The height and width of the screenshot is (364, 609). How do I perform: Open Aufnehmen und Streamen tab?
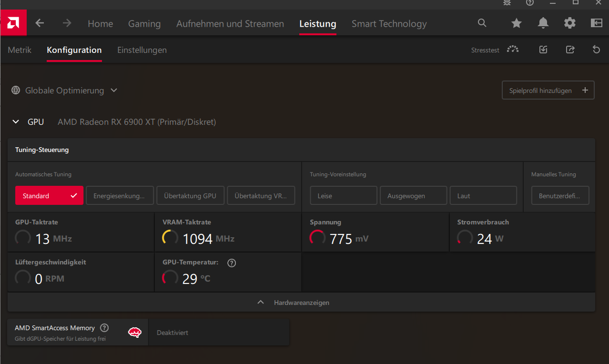click(230, 23)
